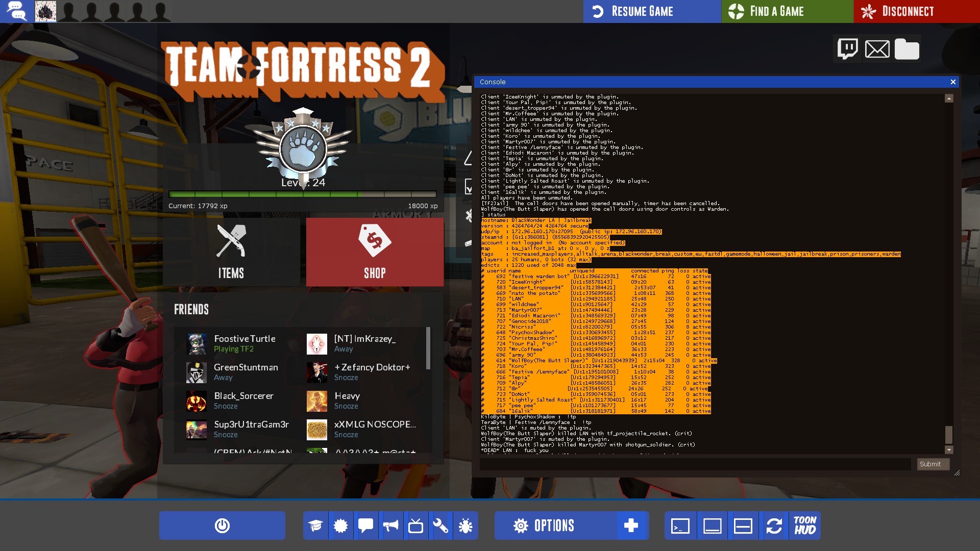Click Heavy's avatar thumbnail

pos(316,401)
